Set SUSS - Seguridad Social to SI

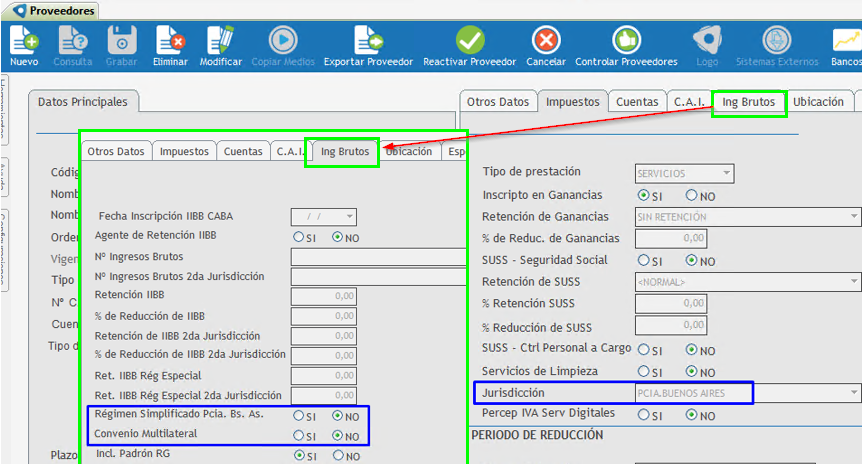tap(643, 260)
